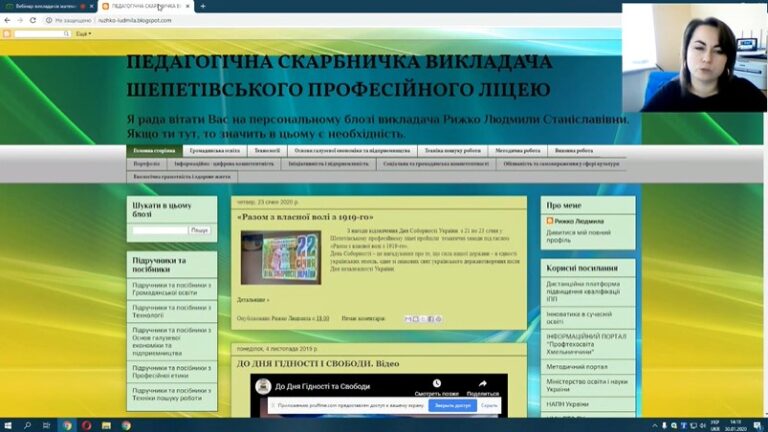The height and width of the screenshot is (432, 768).
Task: Click the Blogger logo in the navbar
Action: pos(7,33)
